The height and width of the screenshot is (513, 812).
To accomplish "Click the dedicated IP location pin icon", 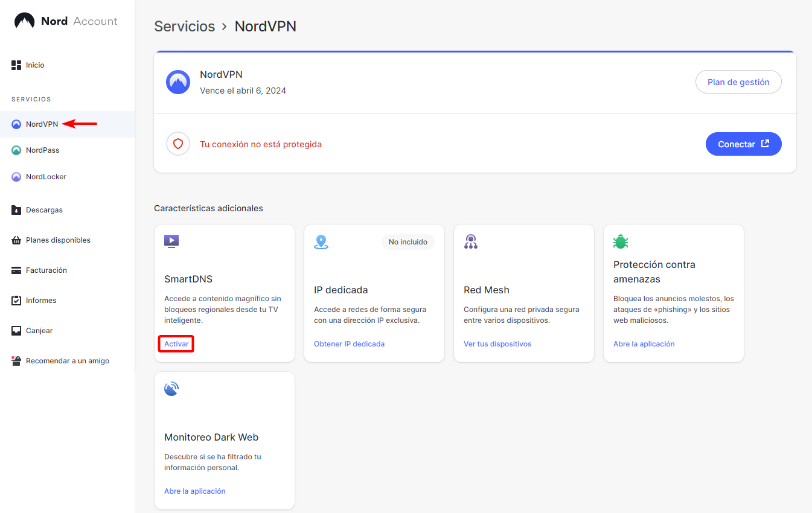I will [x=321, y=242].
